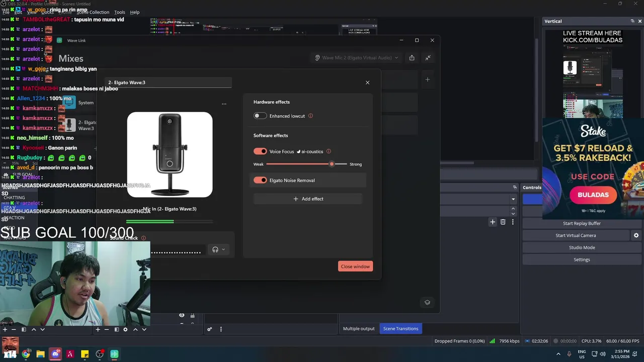This screenshot has height=362, width=644.
Task: Add a scene transition with plus icon
Action: (493, 222)
